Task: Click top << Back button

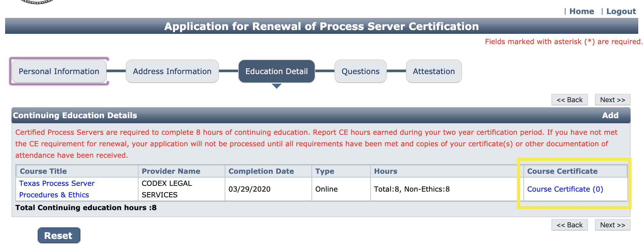Action: pyautogui.click(x=570, y=100)
